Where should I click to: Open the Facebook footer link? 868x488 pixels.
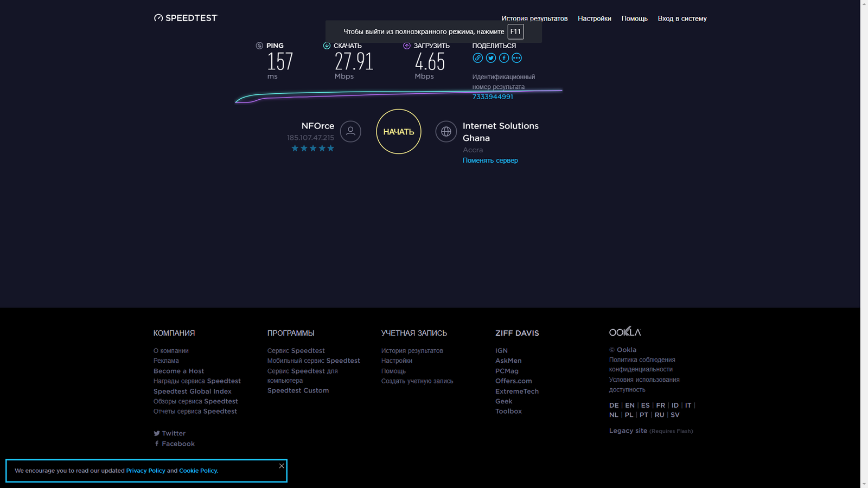174,444
